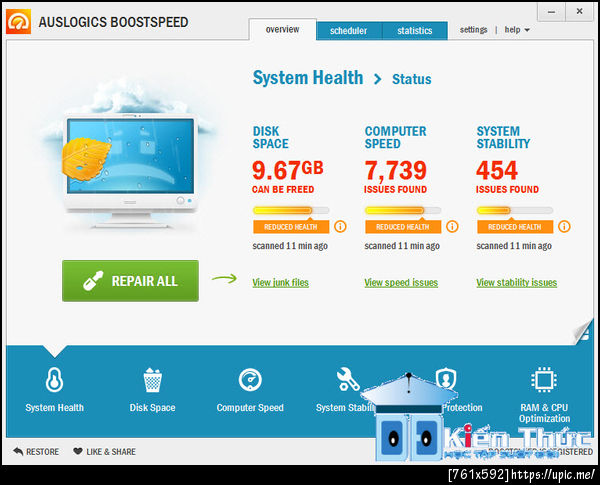Switch to the scheduler tab

click(349, 31)
